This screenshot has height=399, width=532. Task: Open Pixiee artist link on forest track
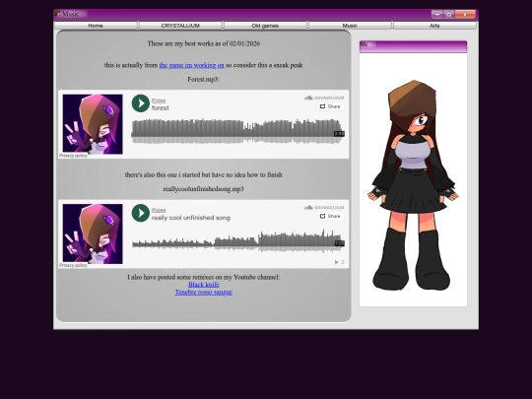159,100
